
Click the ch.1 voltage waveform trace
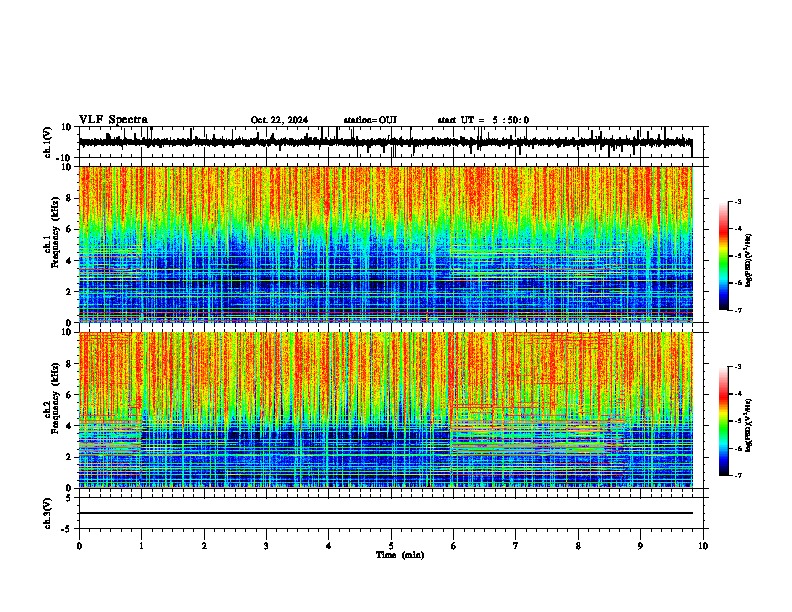pos(385,142)
